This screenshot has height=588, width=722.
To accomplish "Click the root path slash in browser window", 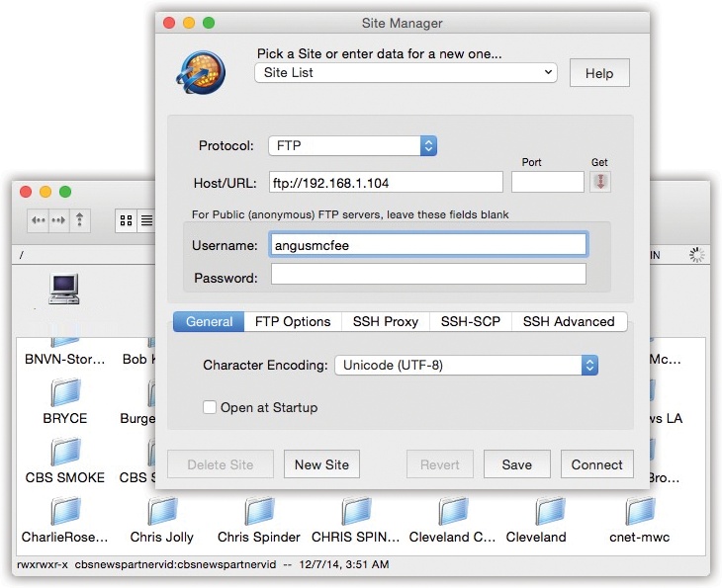I will point(21,255).
